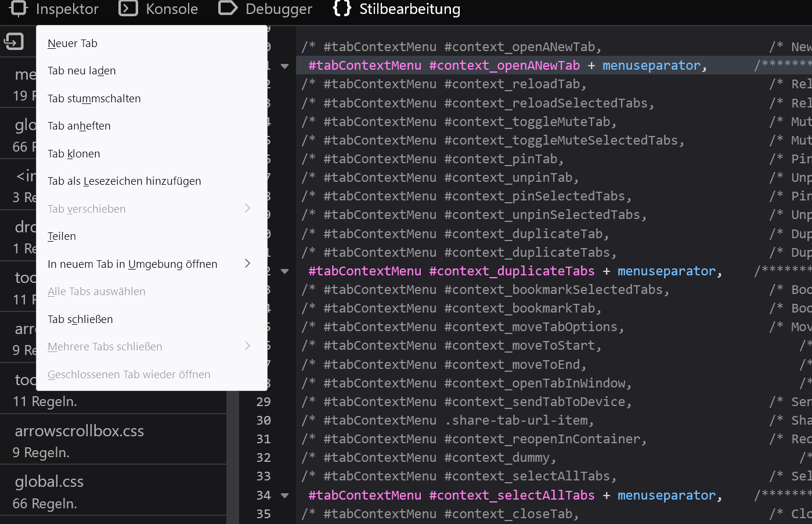The width and height of the screenshot is (812, 524).
Task: Collapse the #context_openANewTab rule fold arrow
Action: tap(284, 66)
